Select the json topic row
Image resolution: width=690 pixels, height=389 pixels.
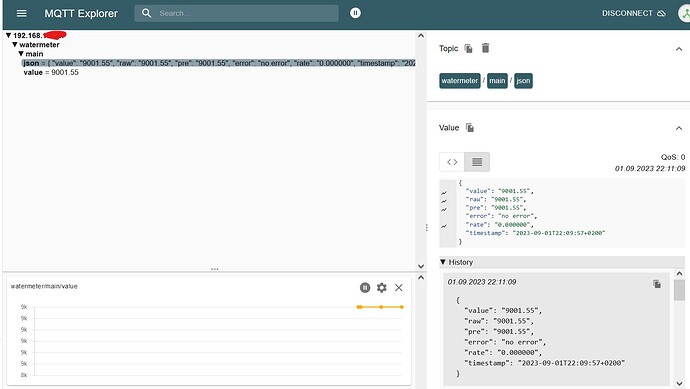pyautogui.click(x=218, y=63)
